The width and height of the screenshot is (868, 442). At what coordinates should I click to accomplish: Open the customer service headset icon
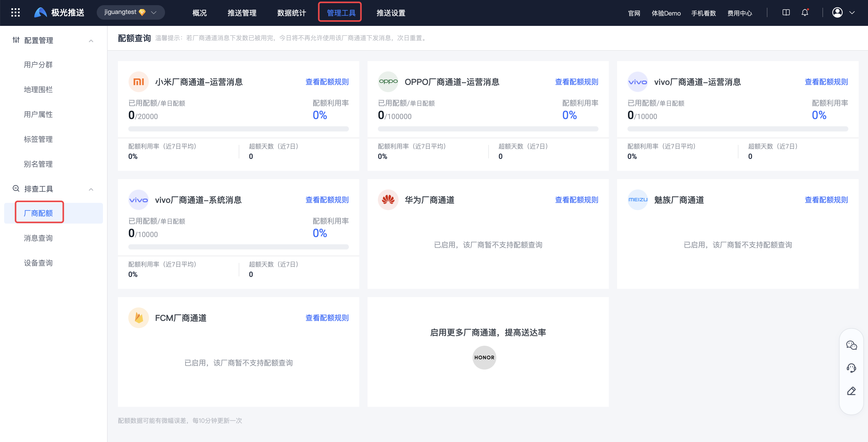click(851, 368)
